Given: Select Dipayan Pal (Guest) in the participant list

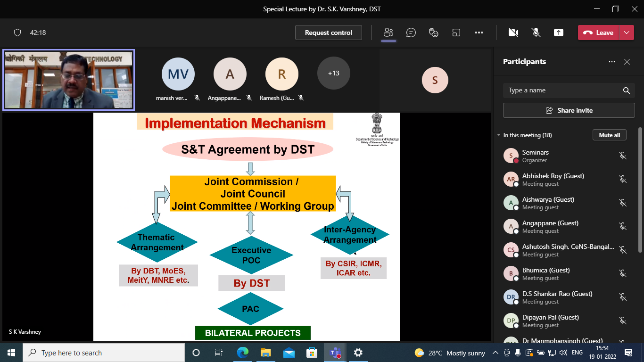Looking at the screenshot, I should point(566,321).
